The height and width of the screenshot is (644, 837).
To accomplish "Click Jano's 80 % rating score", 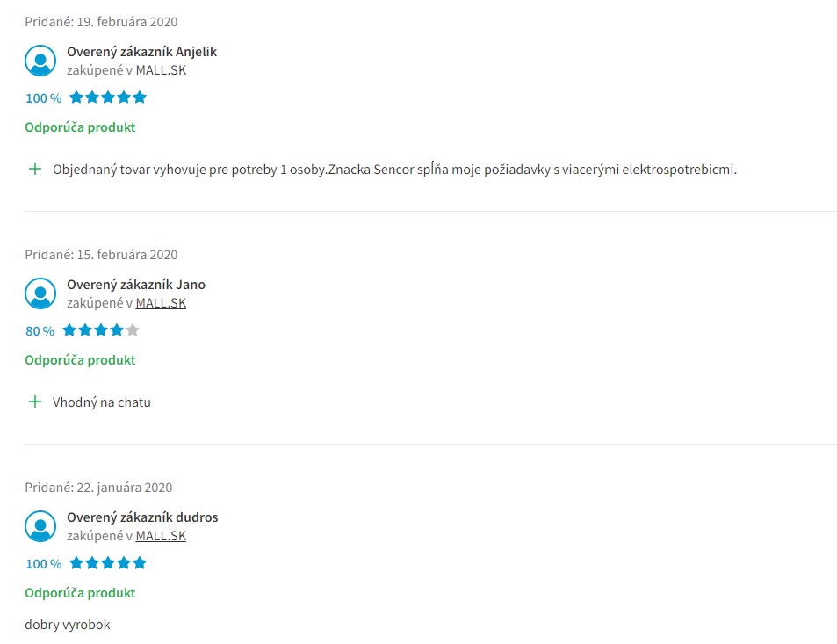I will [x=40, y=331].
